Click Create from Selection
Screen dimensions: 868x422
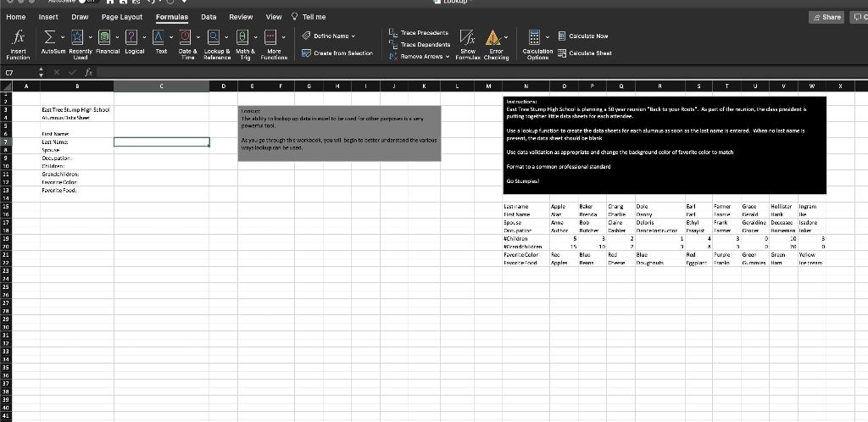pos(337,53)
